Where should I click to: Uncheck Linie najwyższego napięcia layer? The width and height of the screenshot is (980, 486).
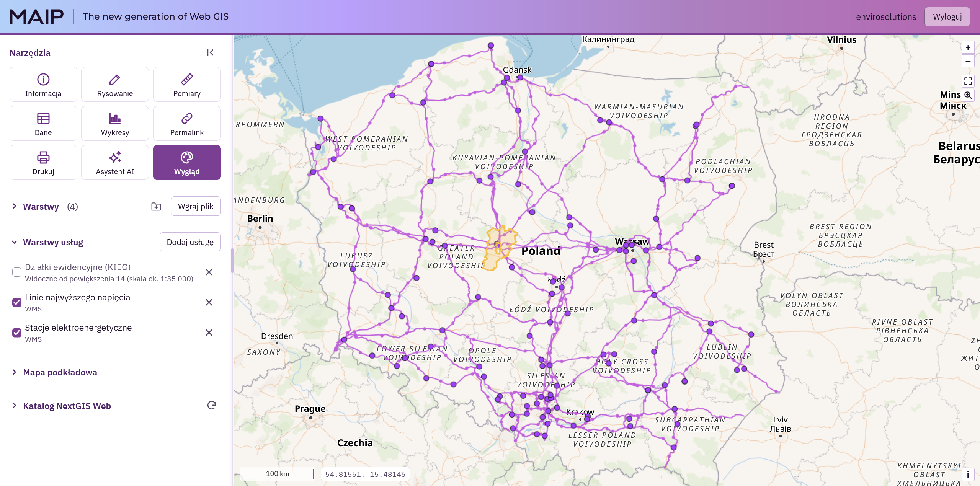click(x=17, y=302)
